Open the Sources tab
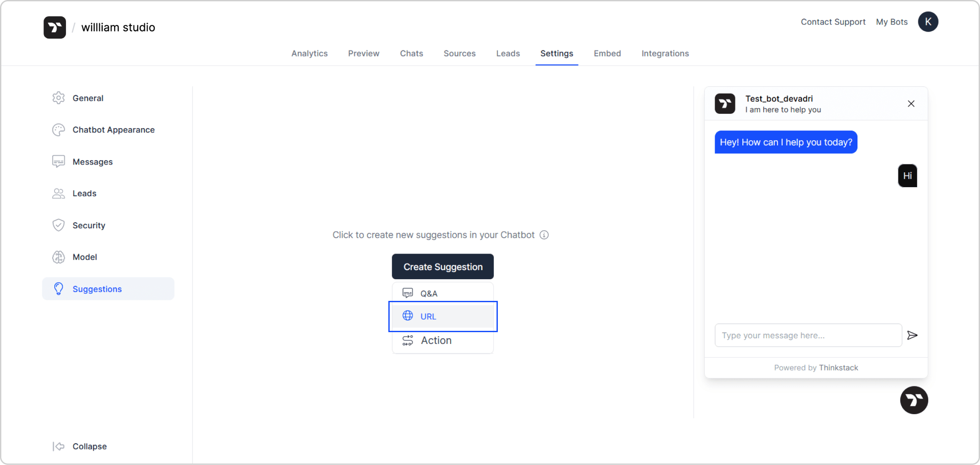Viewport: 980px width, 465px height. coord(460,53)
